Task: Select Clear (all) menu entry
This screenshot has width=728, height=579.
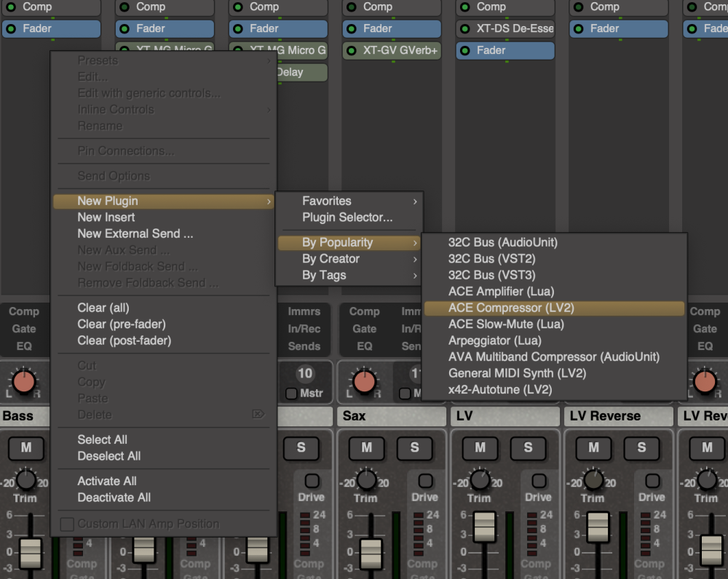Action: pyautogui.click(x=163, y=308)
